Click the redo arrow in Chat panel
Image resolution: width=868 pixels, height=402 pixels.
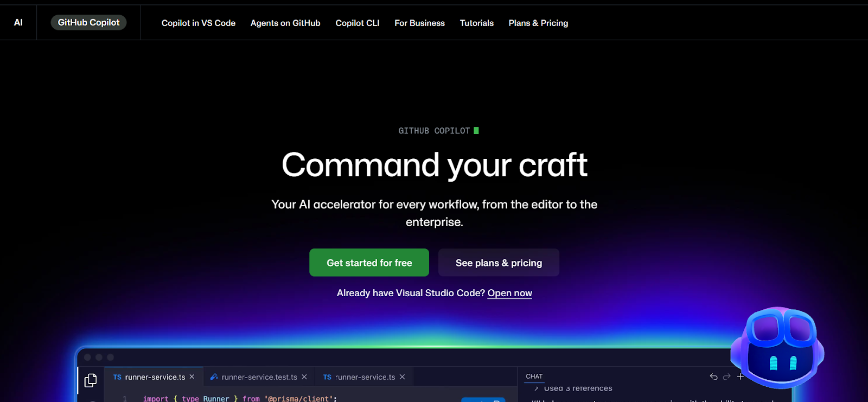pyautogui.click(x=727, y=377)
